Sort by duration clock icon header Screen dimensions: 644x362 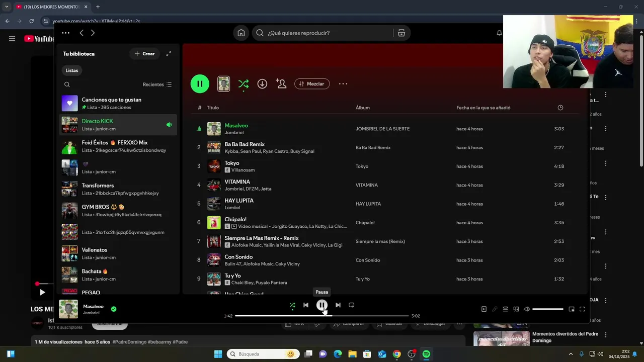tap(560, 108)
